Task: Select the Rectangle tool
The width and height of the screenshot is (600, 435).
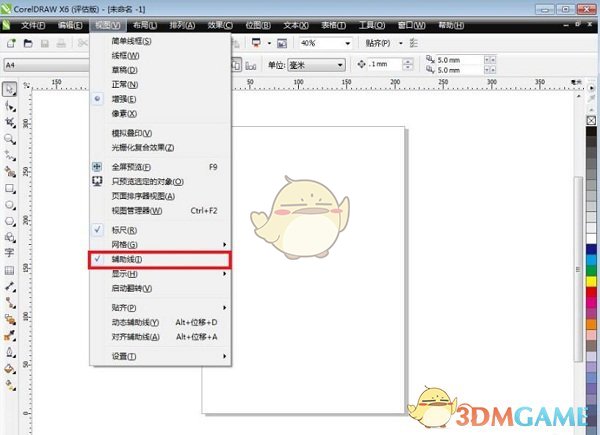Action: tap(10, 188)
